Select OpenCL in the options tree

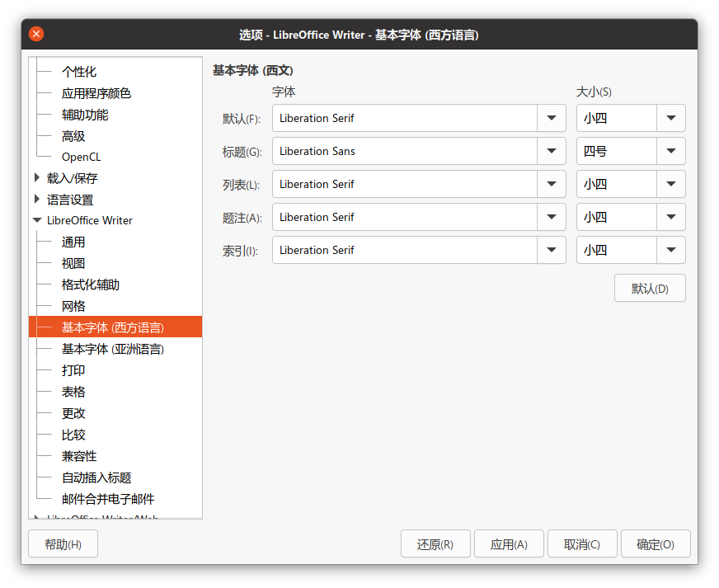81,157
